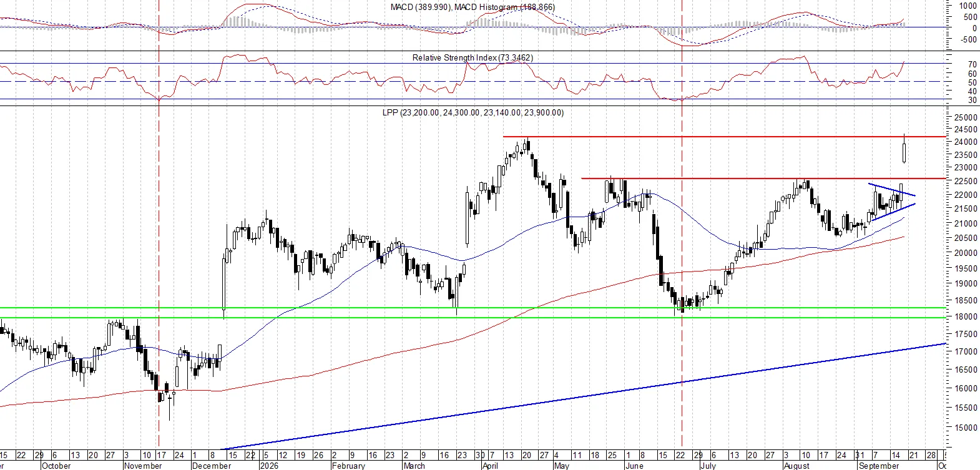Select the 25000 price axis label
Viewport: 980px width, 470px height.
[965, 117]
